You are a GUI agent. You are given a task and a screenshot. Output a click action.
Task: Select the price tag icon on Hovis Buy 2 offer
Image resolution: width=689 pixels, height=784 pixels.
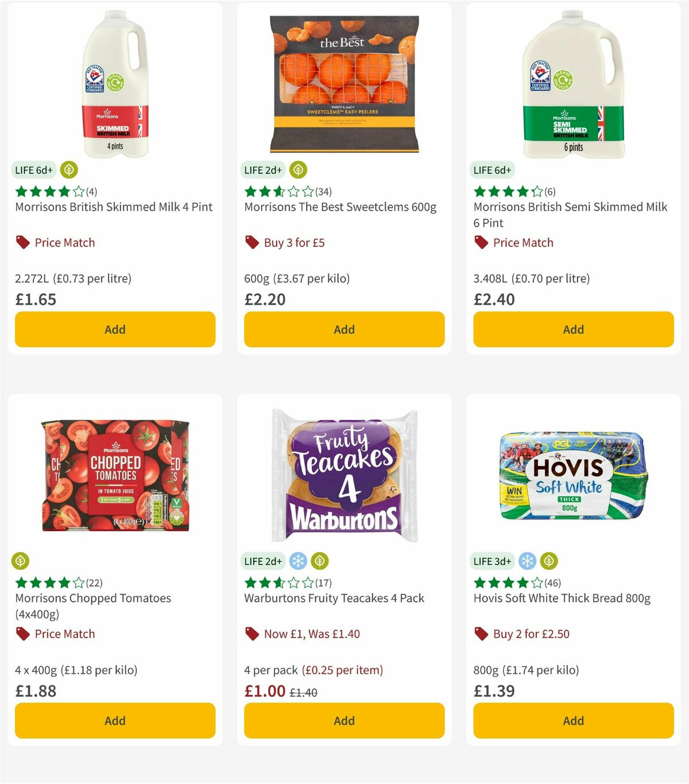coord(480,634)
